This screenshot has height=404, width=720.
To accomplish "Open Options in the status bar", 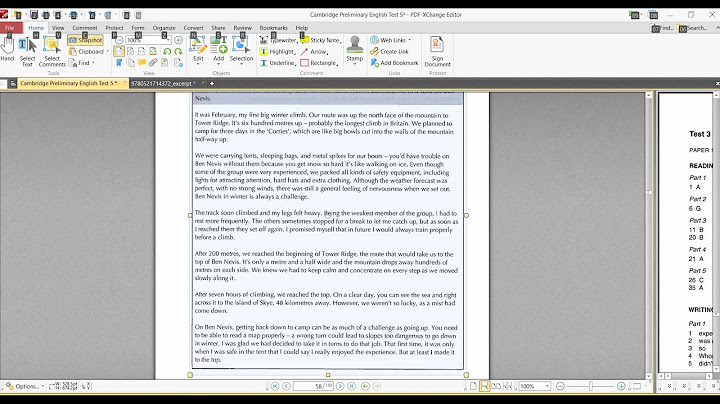I will point(25,387).
